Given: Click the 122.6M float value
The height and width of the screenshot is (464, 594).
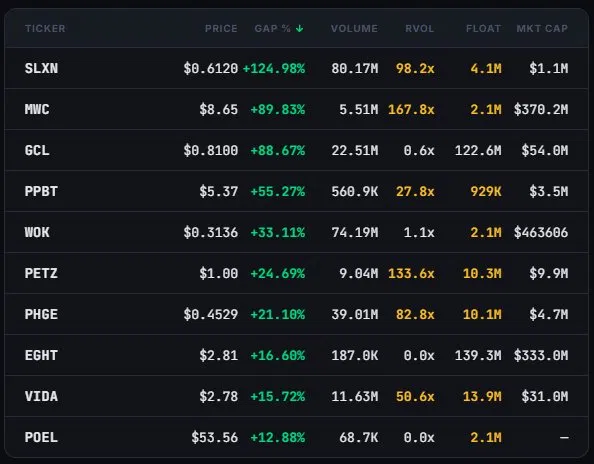Looking at the screenshot, I should pyautogui.click(x=478, y=150).
